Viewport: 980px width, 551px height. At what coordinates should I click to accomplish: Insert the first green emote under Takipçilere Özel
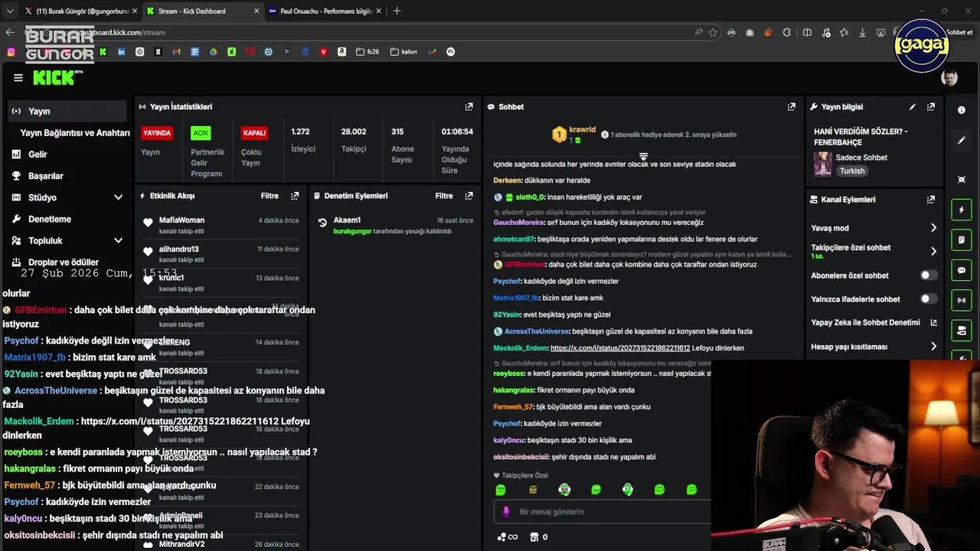(501, 490)
